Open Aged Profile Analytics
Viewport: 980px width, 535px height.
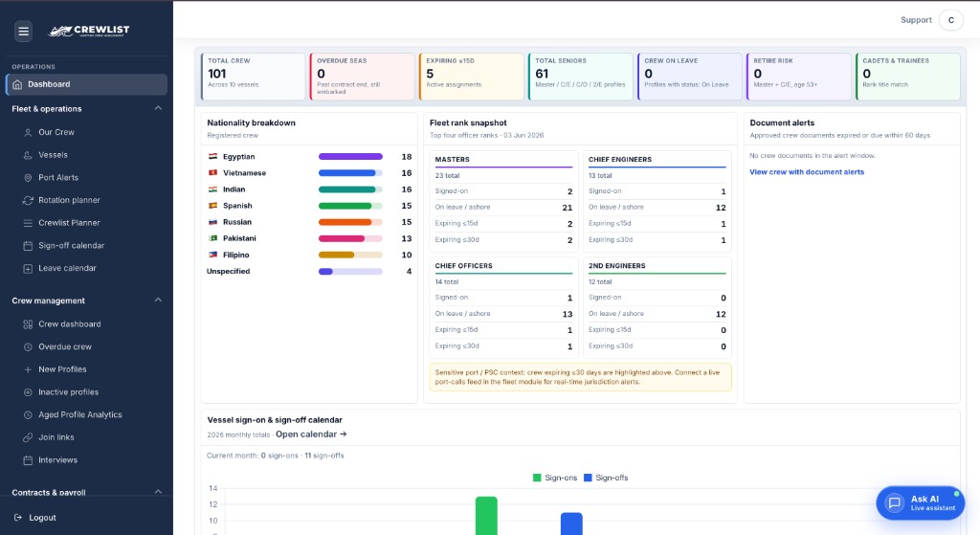[x=80, y=415]
